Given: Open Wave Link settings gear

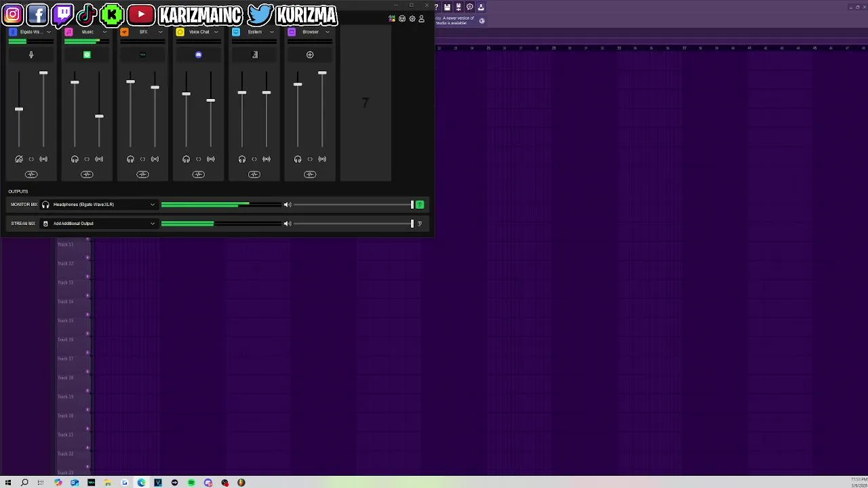Looking at the screenshot, I should (412, 19).
